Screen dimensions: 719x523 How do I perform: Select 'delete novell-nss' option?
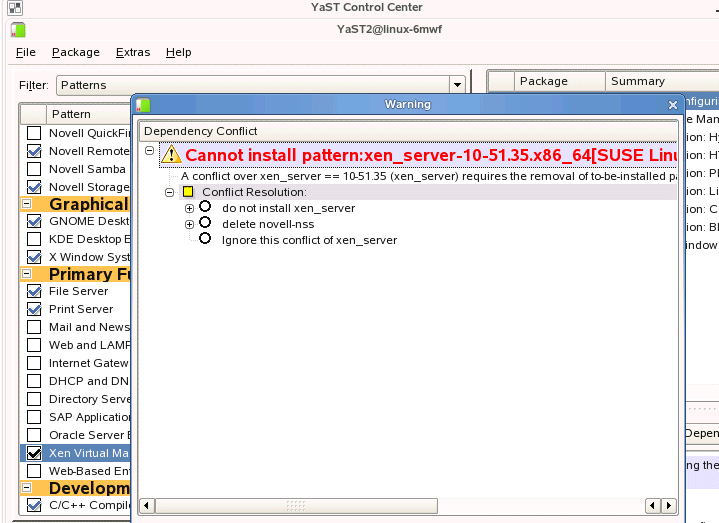[205, 223]
